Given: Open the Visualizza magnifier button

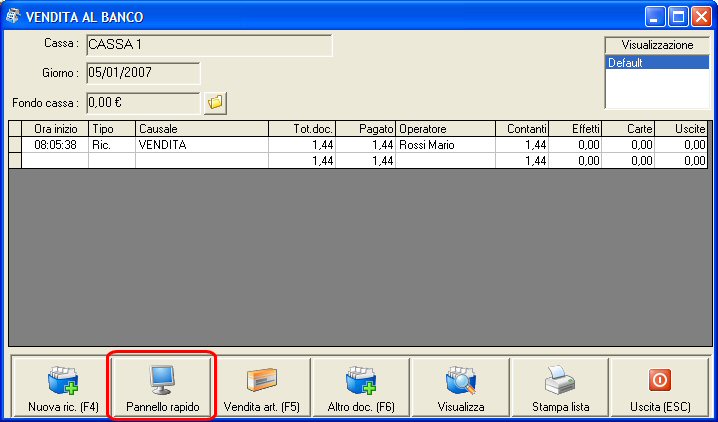Looking at the screenshot, I should click(461, 387).
